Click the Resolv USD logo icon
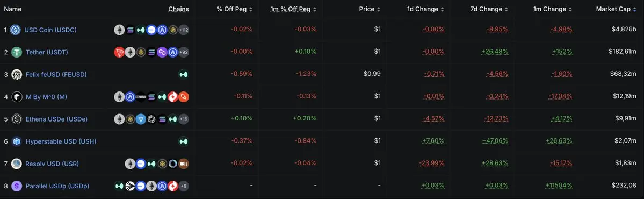The height and width of the screenshot is (199, 644). pos(17,164)
